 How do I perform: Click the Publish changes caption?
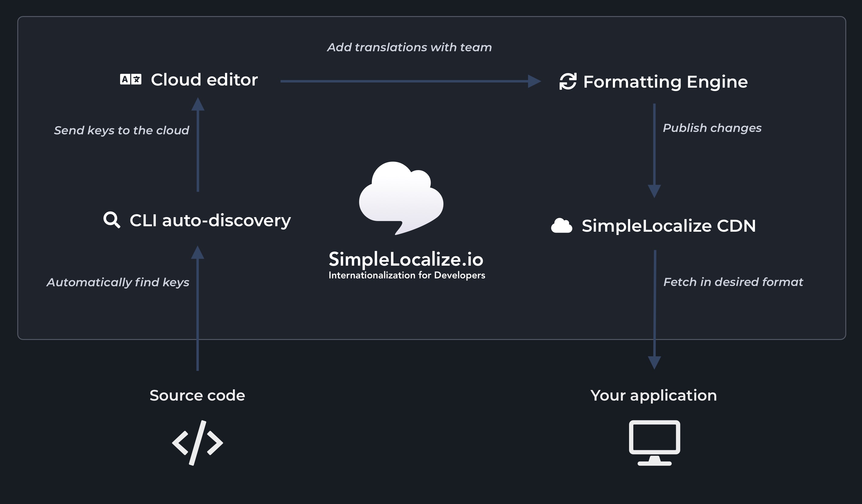712,128
